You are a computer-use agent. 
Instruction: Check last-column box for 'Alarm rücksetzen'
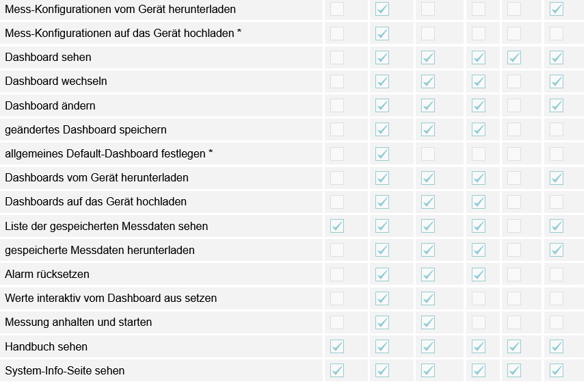[x=557, y=275]
